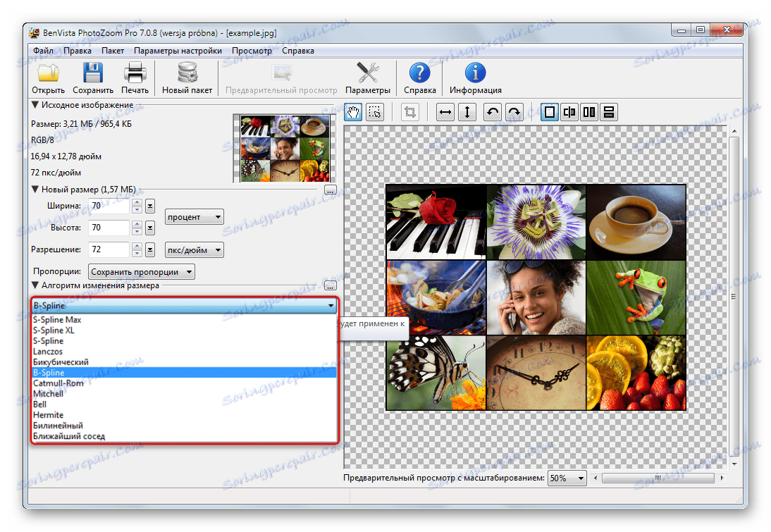This screenshot has width=771, height=532.
Task: Increase Ширина with spinner up arrow
Action: click(137, 202)
